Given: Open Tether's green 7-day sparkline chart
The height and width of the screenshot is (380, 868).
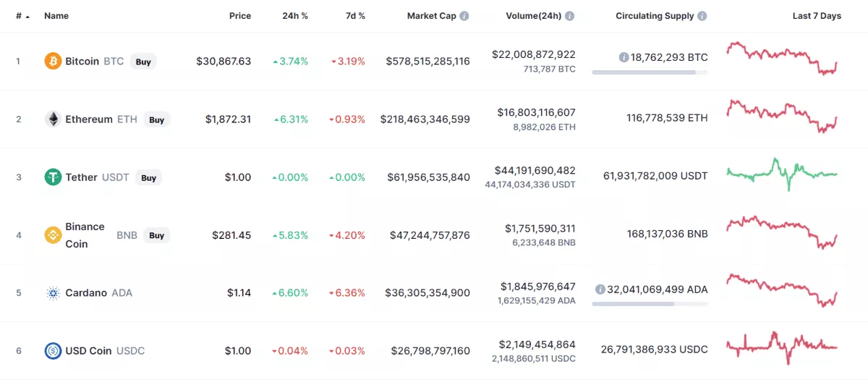Looking at the screenshot, I should tap(782, 174).
